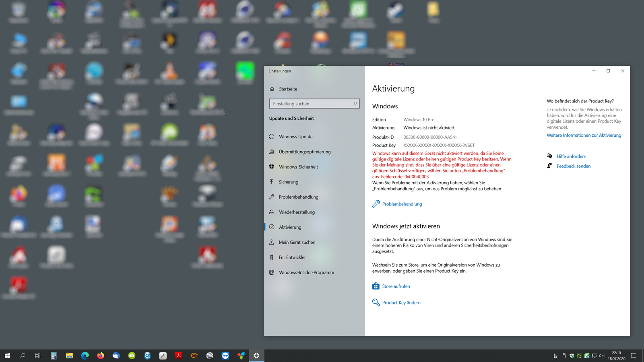Screen dimensions: 644x362
Task: Click the Hilfe anfordern chat bubble icon
Action: [549, 156]
